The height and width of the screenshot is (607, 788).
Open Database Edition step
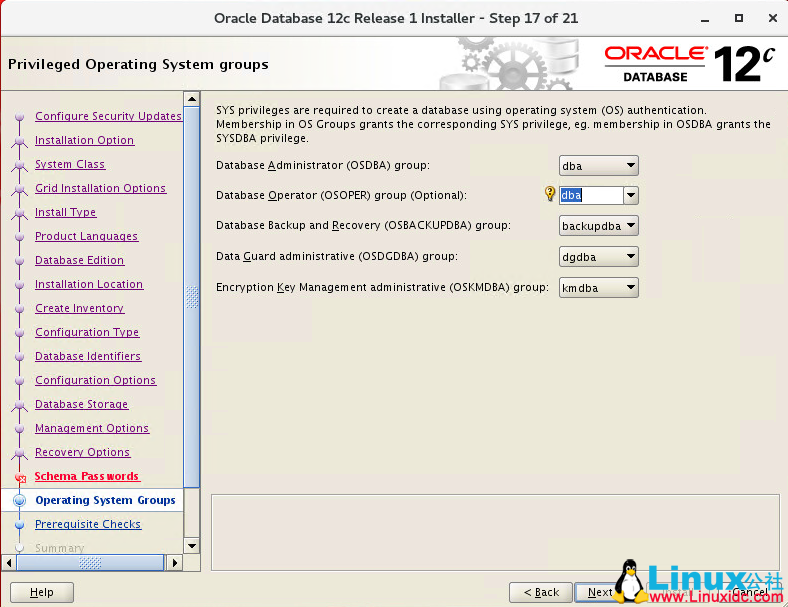pos(79,260)
